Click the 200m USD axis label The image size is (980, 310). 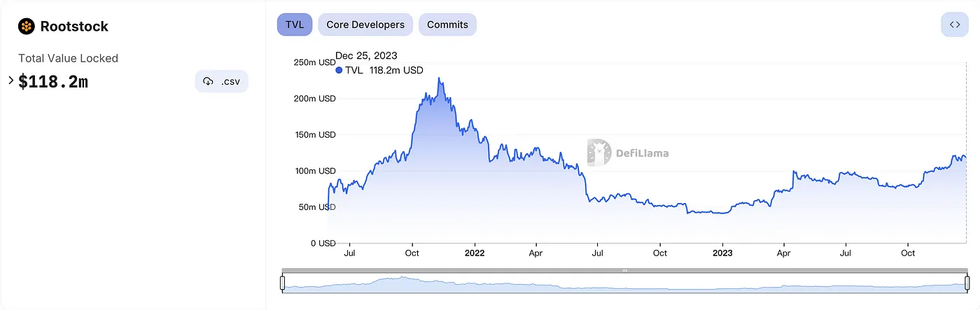click(x=314, y=99)
